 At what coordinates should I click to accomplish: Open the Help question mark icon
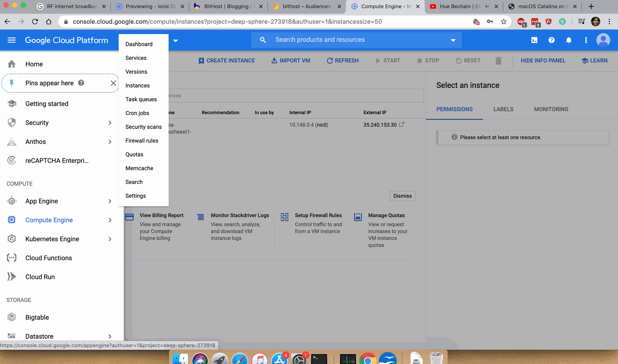point(551,40)
